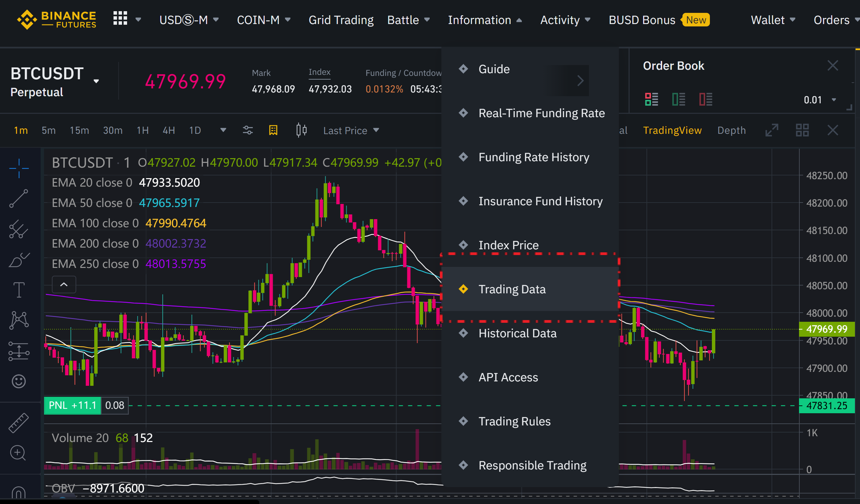The image size is (860, 504).
Task: Show combined buy and sell order book
Action: (x=651, y=99)
